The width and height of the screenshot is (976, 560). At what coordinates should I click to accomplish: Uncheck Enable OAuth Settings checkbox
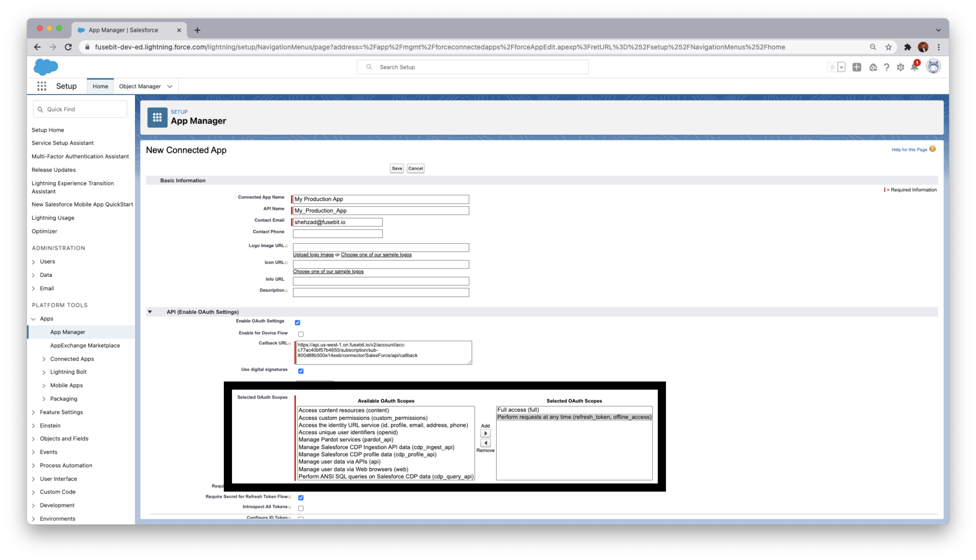[x=298, y=323]
